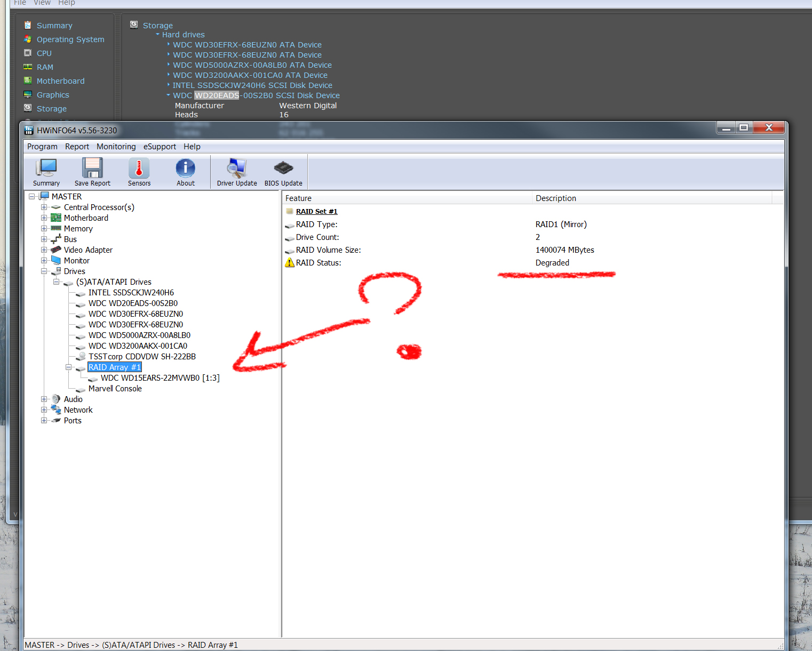
Task: Select INTEL SSDSCKJW240H6 drive in tree
Action: (x=131, y=293)
